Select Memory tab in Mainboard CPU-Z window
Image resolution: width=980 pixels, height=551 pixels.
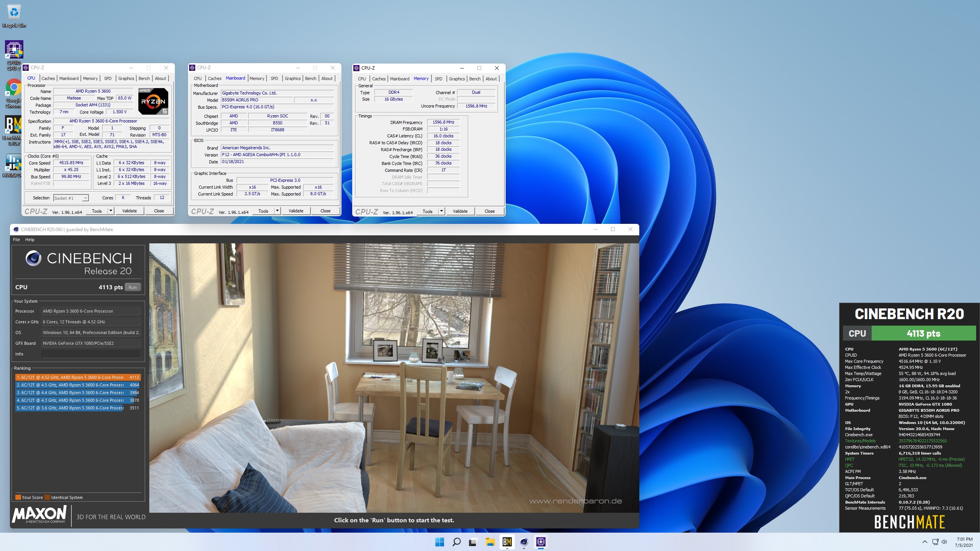point(257,78)
